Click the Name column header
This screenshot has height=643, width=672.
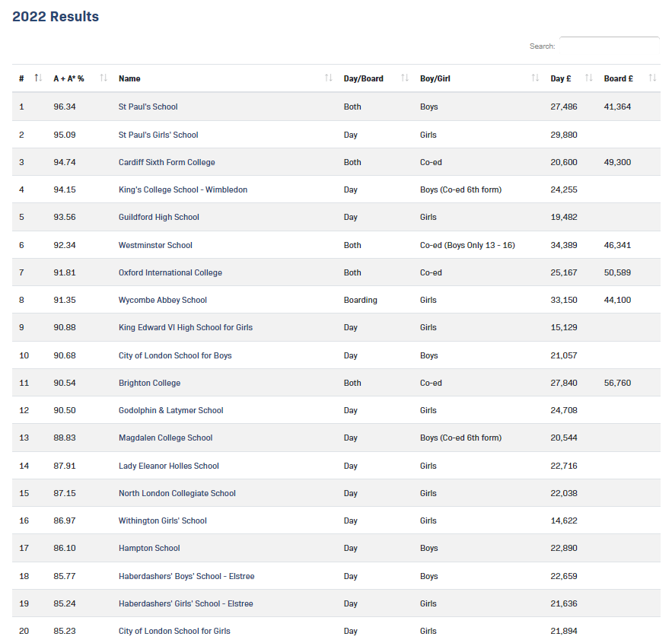click(129, 78)
